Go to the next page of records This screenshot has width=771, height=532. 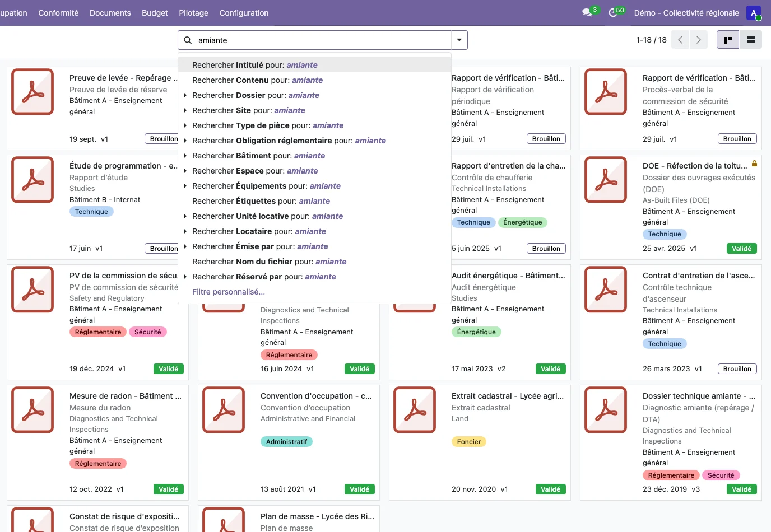[x=698, y=40]
